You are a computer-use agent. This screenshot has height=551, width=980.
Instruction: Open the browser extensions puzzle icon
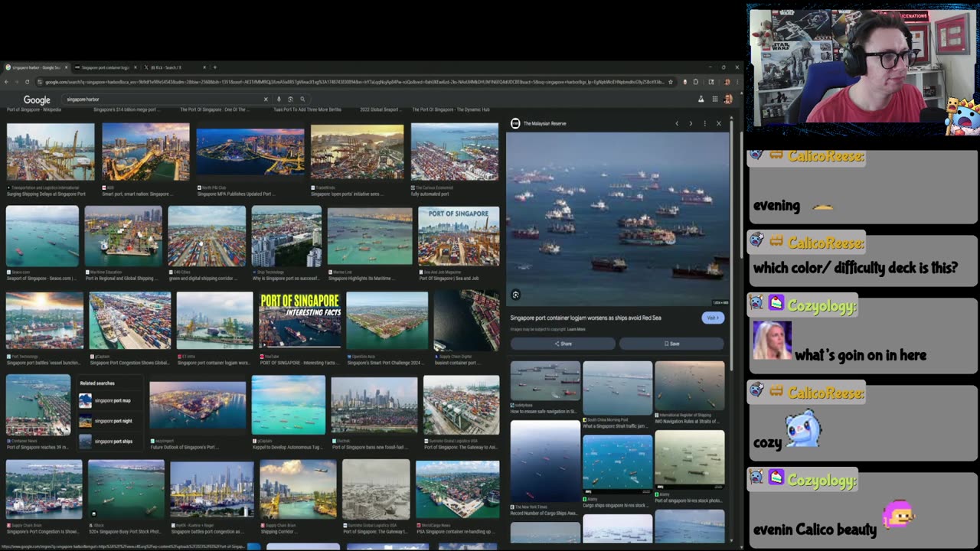tap(696, 82)
